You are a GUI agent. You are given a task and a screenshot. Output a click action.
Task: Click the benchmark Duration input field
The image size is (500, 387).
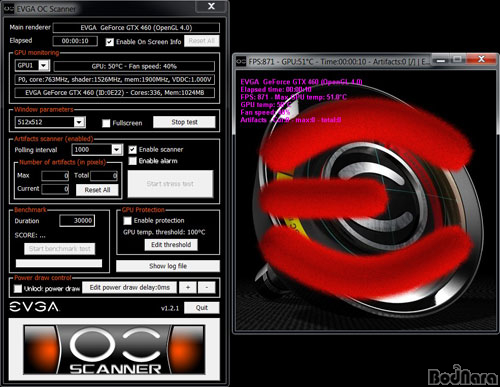pyautogui.click(x=77, y=221)
